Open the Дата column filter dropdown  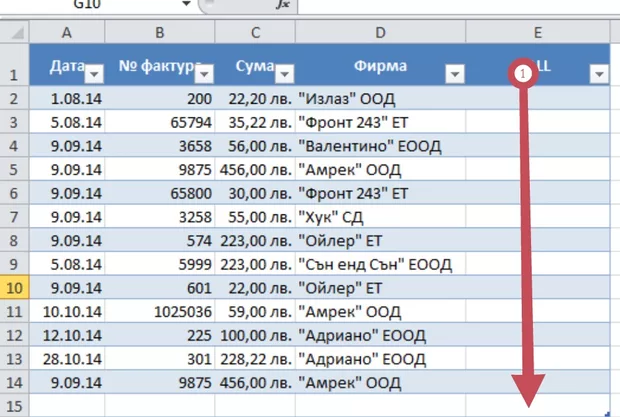(x=93, y=75)
